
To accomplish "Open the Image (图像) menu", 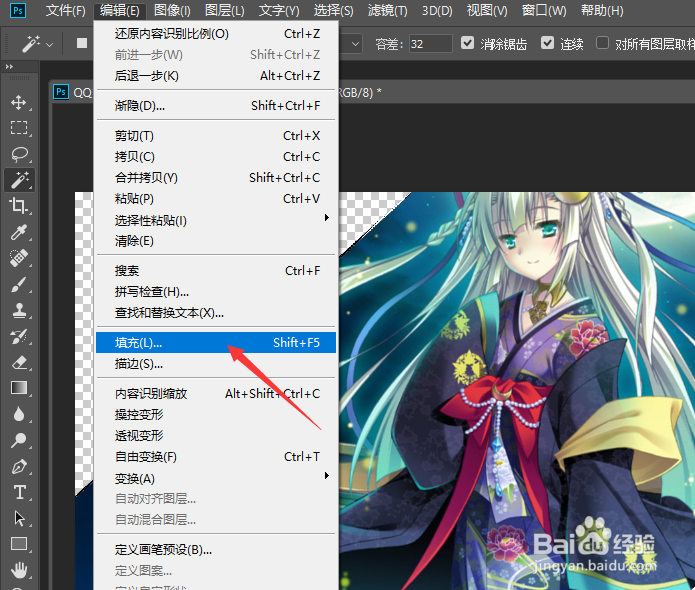I will pyautogui.click(x=172, y=10).
